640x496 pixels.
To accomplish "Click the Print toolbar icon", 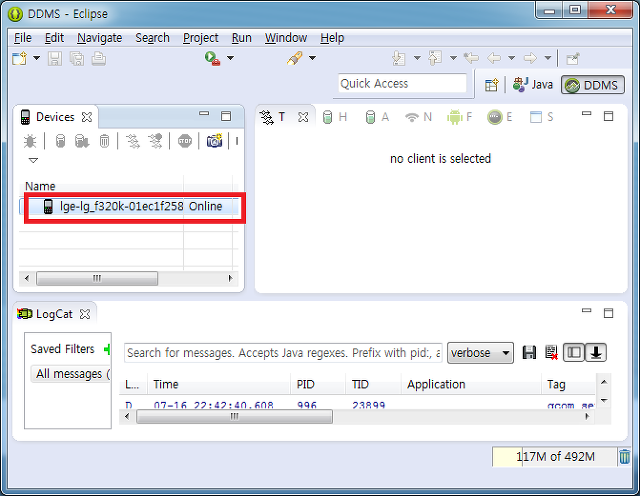I will tap(98, 59).
